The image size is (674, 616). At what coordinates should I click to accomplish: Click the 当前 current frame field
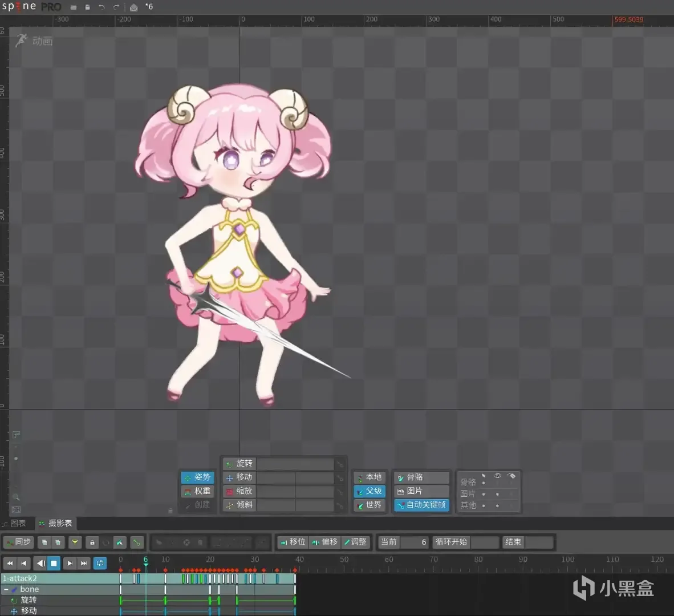(415, 542)
